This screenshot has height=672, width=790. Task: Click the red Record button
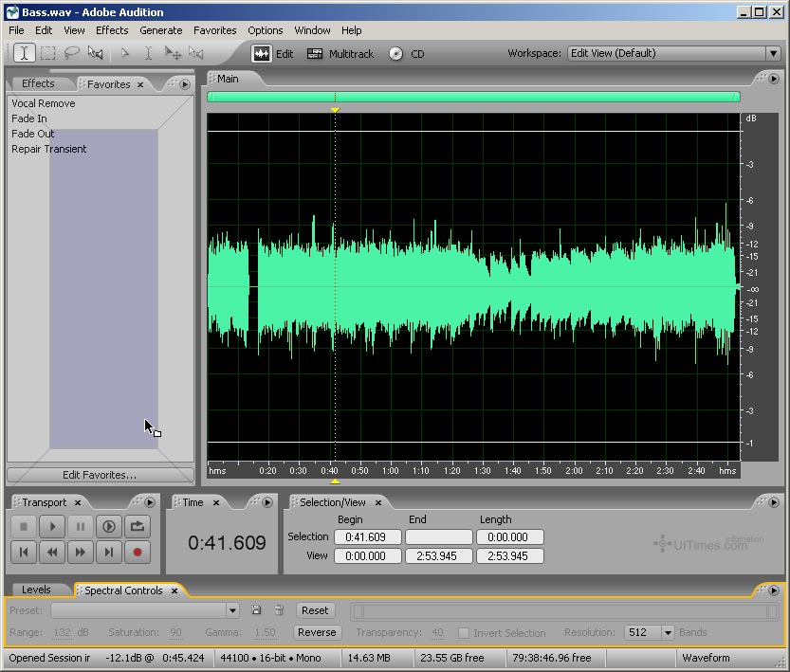coord(137,553)
